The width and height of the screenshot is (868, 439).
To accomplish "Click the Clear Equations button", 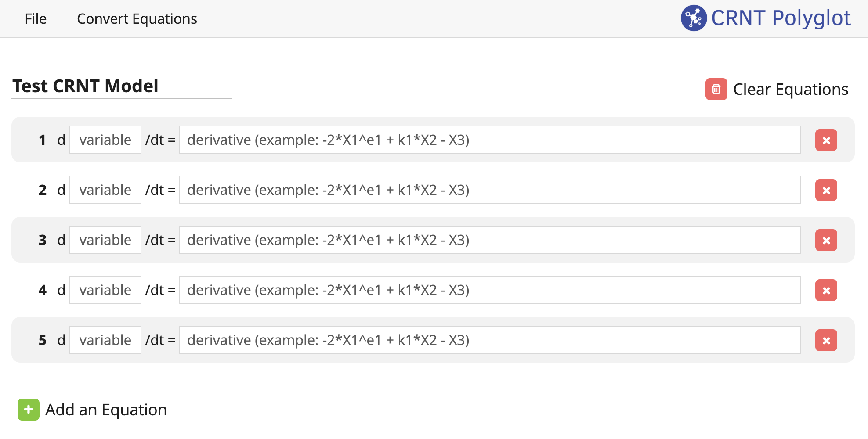I will coord(790,89).
